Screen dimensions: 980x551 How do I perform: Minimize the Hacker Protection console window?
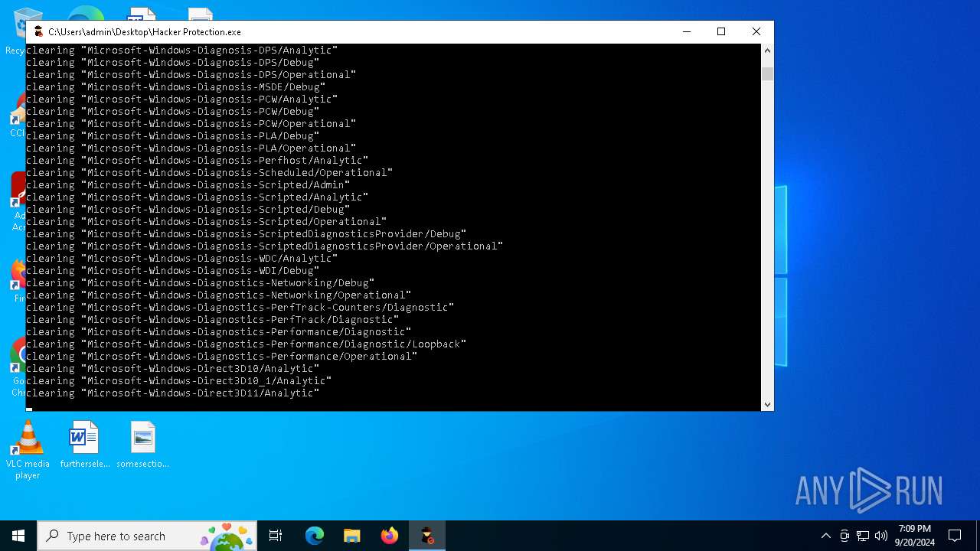coord(686,31)
